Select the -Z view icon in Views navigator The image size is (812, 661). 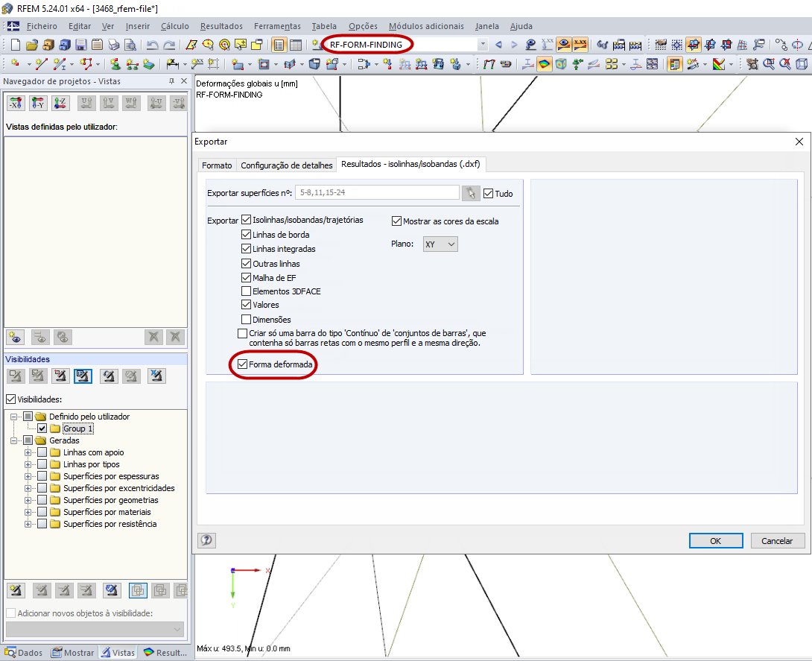pyautogui.click(x=60, y=102)
